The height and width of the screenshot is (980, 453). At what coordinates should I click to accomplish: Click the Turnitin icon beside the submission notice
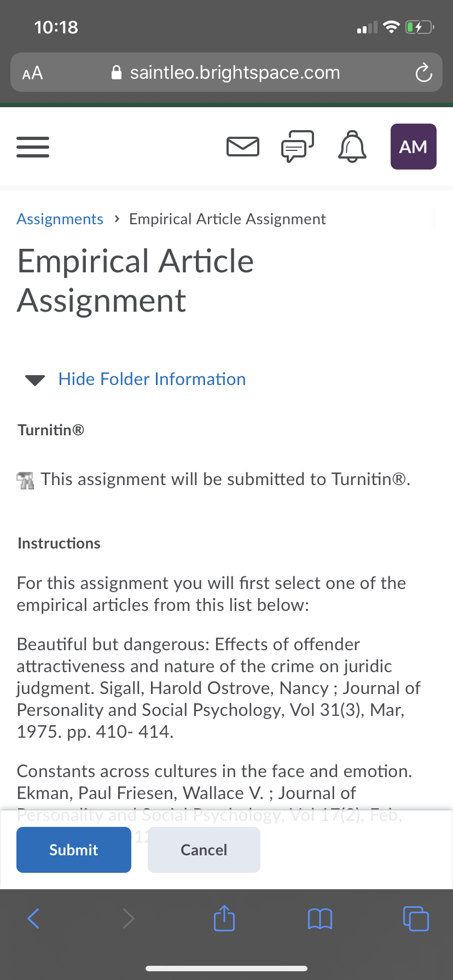pos(25,480)
